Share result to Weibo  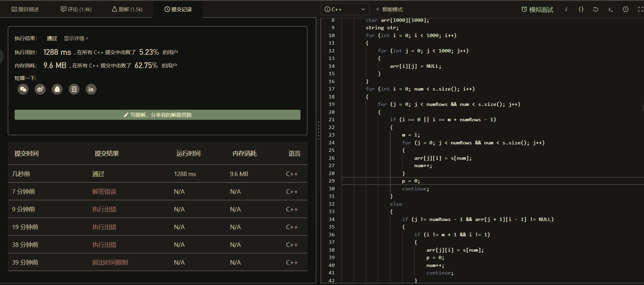point(40,89)
